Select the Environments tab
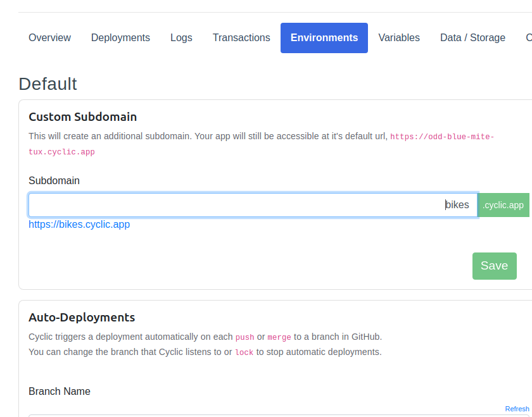532x417 pixels. pos(324,37)
